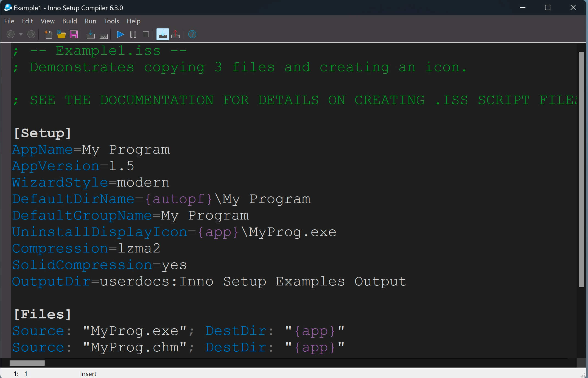Screen dimensions: 588x378
Task: Click the Run (Play) compile button
Action: pyautogui.click(x=121, y=34)
